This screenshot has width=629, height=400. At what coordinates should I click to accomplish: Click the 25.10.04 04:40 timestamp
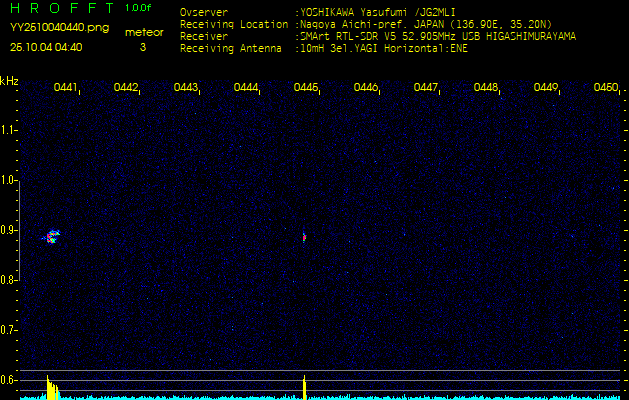pos(46,47)
